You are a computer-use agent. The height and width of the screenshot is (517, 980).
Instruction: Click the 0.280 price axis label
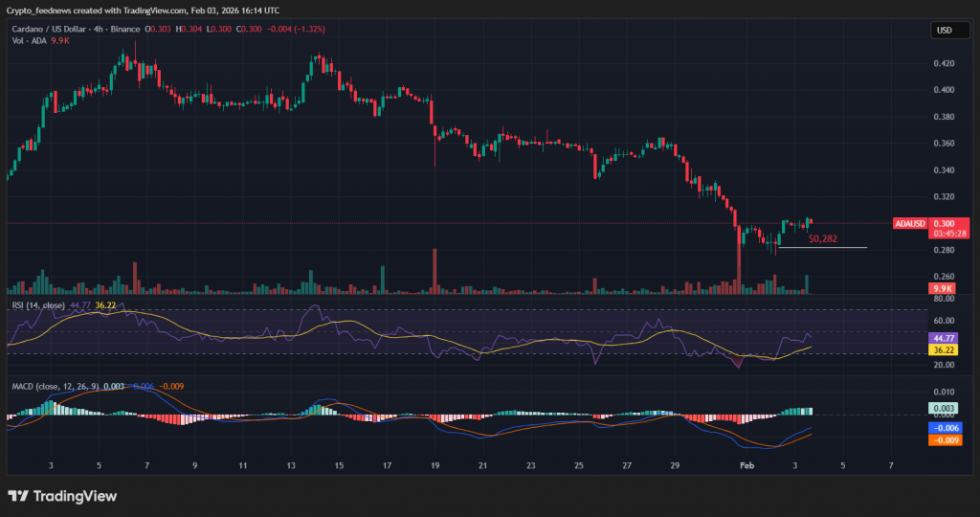(x=944, y=250)
